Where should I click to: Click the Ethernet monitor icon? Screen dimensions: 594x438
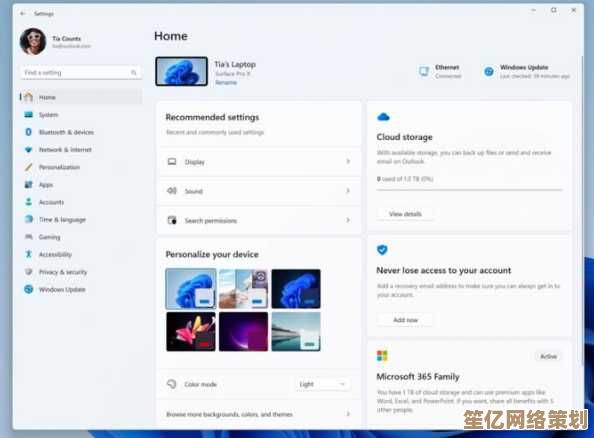[x=424, y=71]
